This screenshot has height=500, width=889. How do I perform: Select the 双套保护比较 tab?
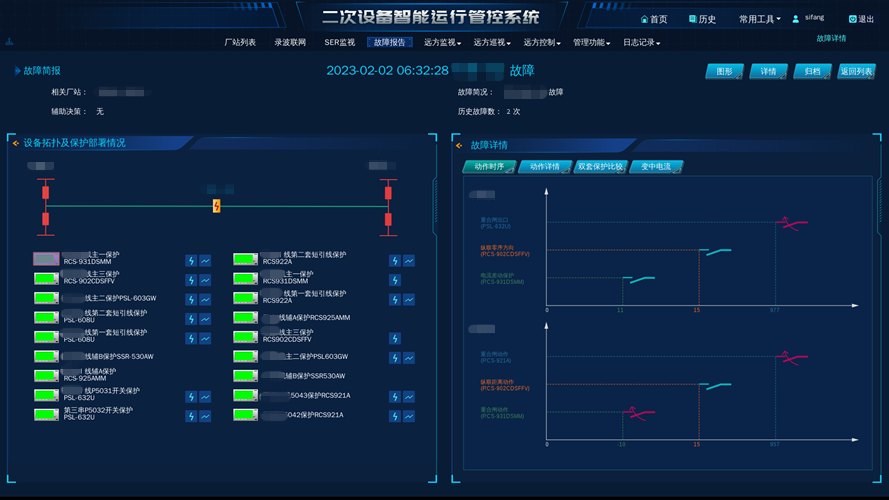[600, 167]
